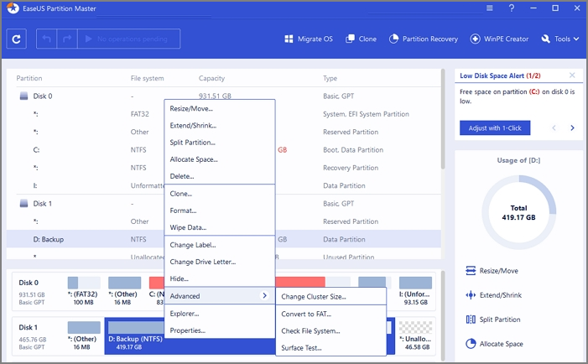Open the Tools dropdown menu
588x364 pixels.
pyautogui.click(x=560, y=39)
